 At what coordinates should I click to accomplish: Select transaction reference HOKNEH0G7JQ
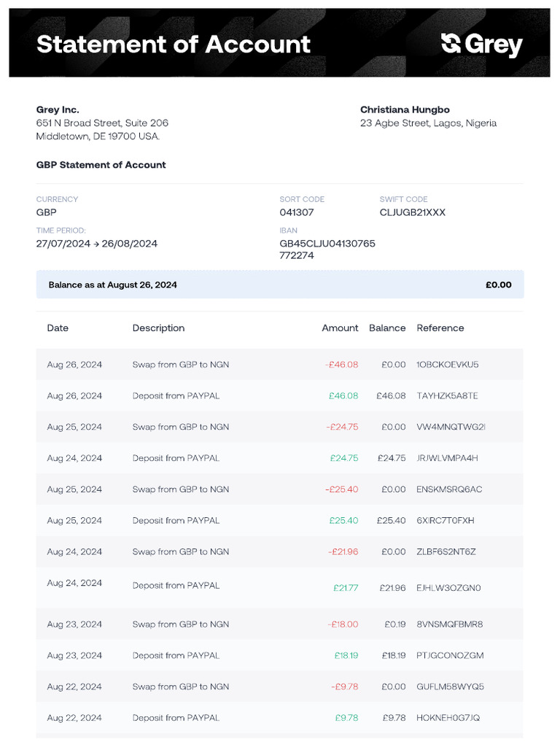tap(448, 718)
